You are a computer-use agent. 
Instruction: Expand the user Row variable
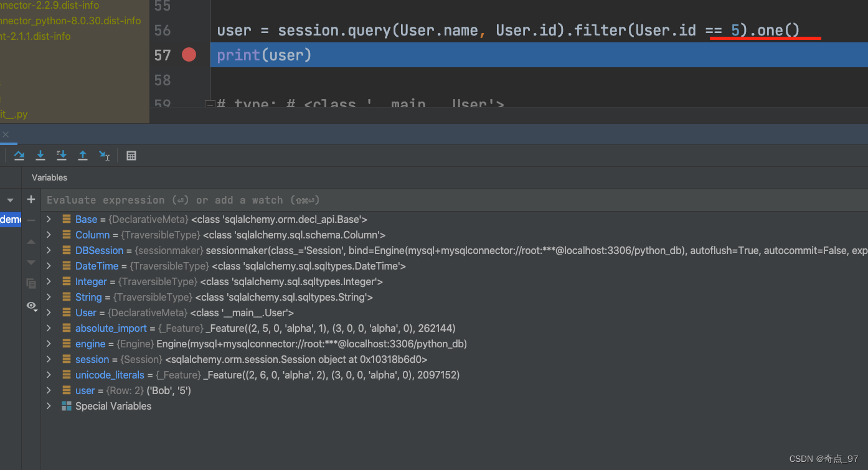click(x=49, y=390)
